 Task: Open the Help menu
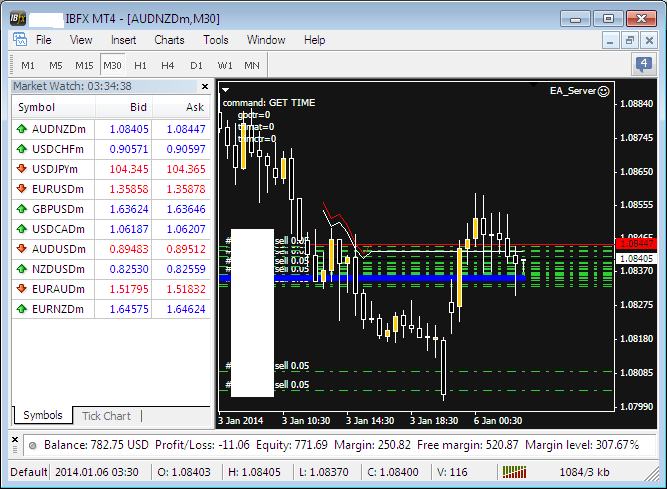[x=314, y=40]
